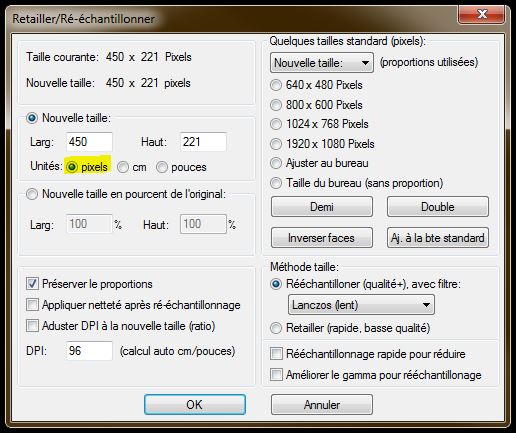
Task: Click the disabled Larg percent field
Action: tap(89, 224)
